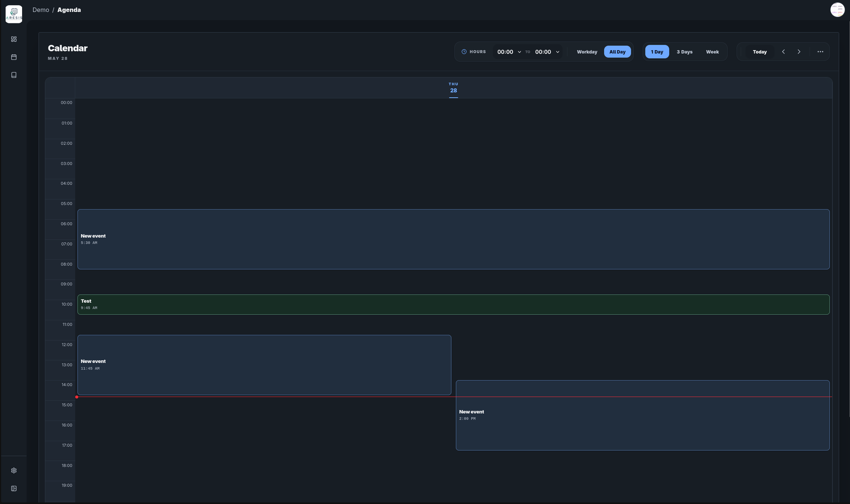The image size is (850, 504).
Task: Click the 00:00 time label
Action: point(66,103)
